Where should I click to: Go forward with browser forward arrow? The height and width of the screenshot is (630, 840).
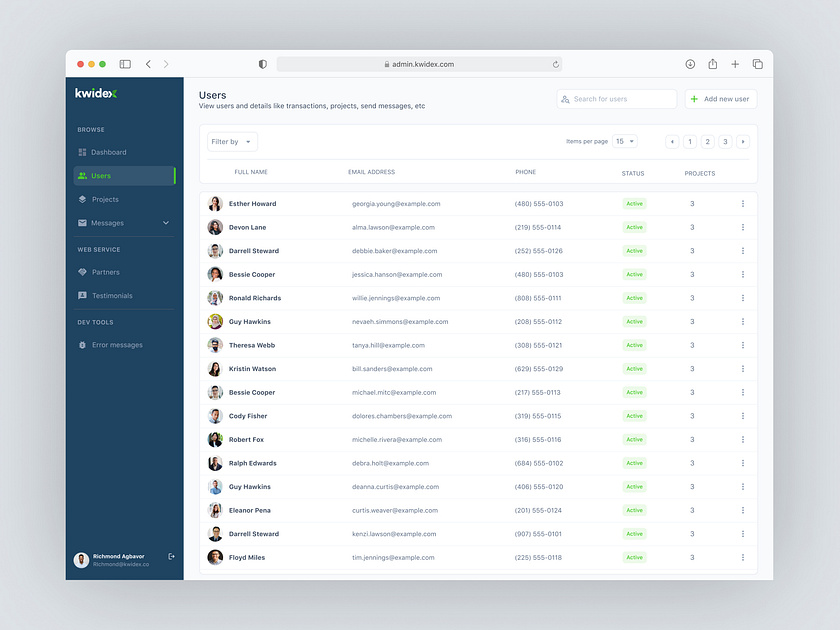click(166, 64)
